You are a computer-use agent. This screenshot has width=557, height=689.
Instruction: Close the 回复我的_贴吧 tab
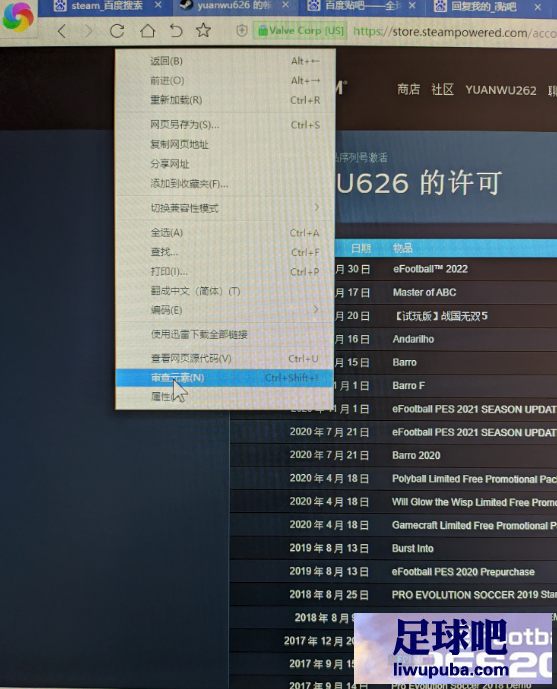click(x=538, y=7)
